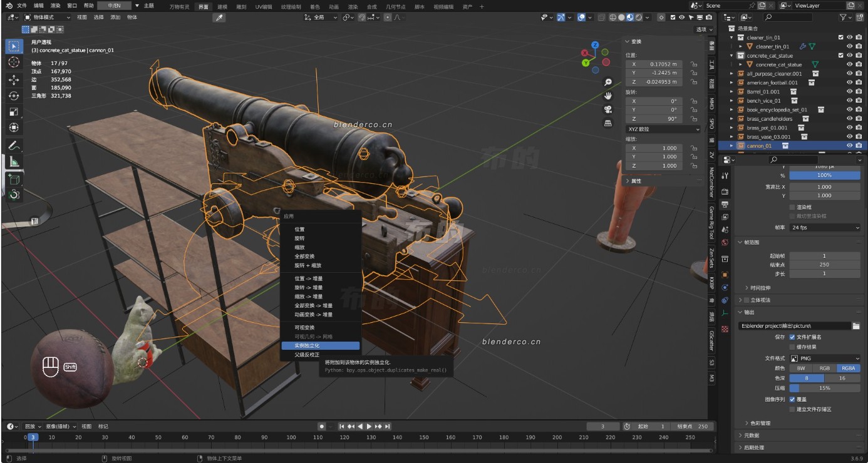Play the animation in the timeline
Image resolution: width=868 pixels, height=463 pixels.
point(369,426)
